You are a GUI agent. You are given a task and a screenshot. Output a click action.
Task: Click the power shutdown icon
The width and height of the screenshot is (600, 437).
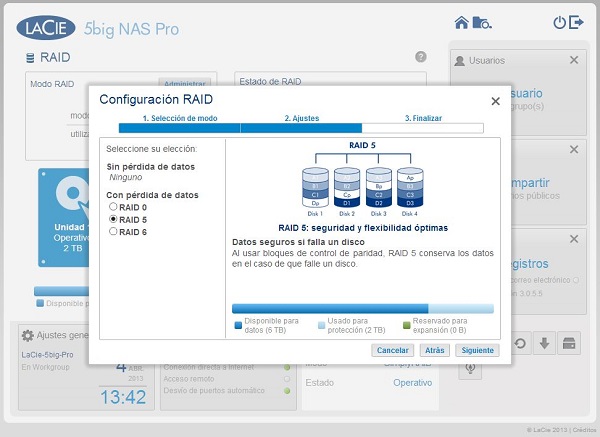[559, 23]
